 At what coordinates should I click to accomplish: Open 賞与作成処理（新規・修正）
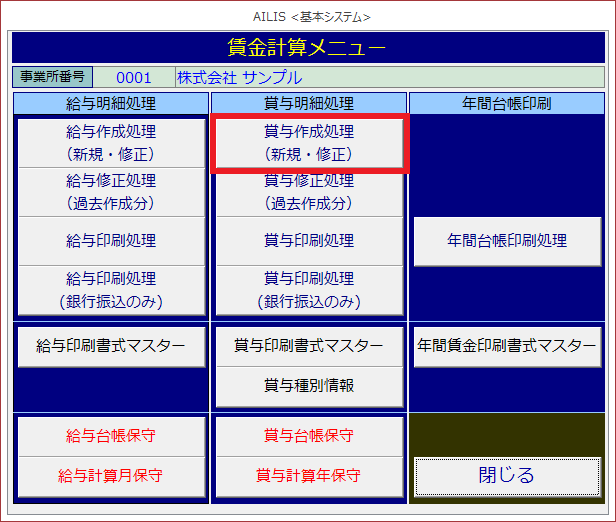tap(308, 143)
